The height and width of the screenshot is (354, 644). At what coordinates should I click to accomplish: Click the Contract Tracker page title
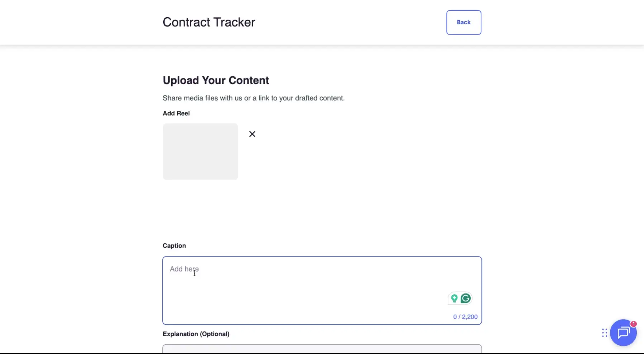209,22
